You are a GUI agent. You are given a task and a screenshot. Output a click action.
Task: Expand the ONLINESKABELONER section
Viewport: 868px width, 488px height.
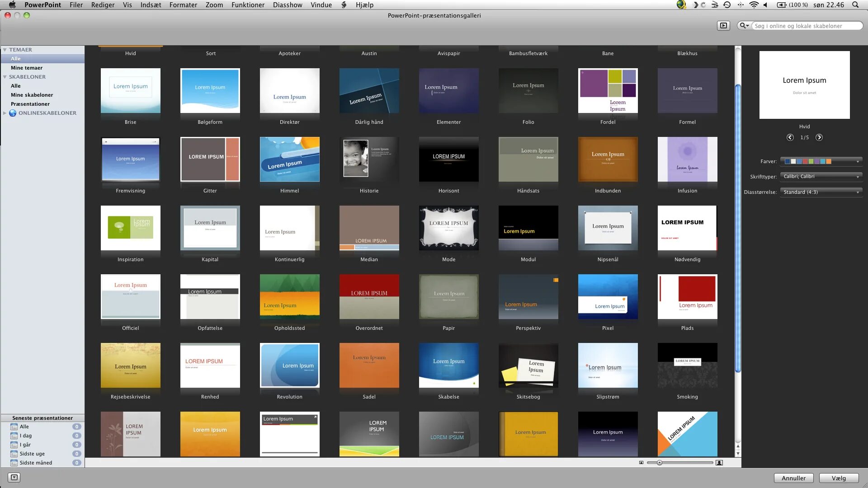click(x=5, y=113)
